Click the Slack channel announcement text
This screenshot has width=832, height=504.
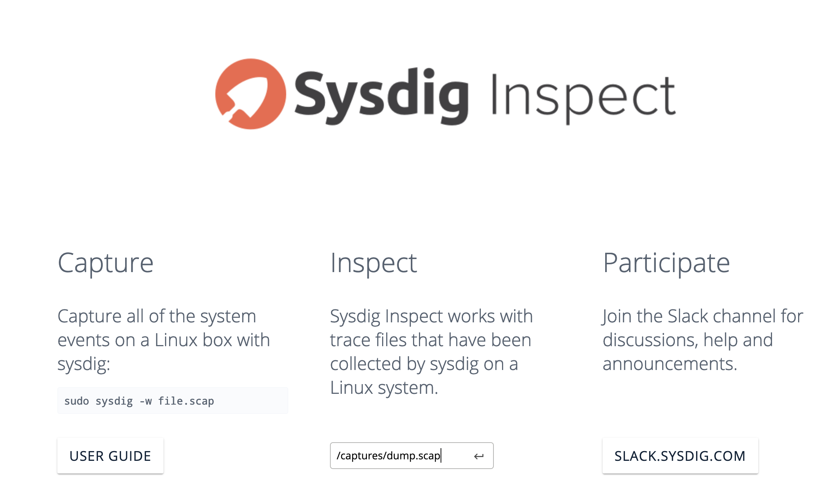(703, 340)
